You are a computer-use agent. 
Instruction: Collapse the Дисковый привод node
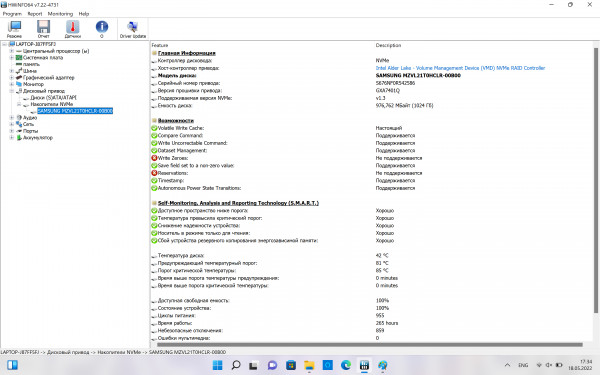coord(11,91)
